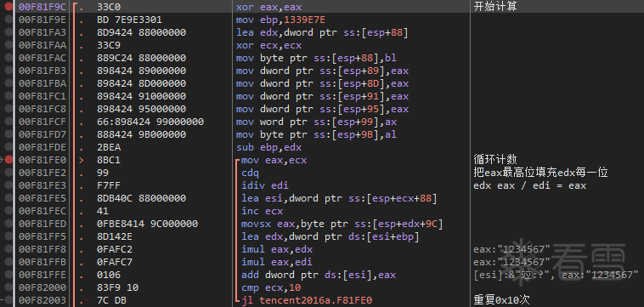Click comment 把eax最高位填充edx每一位
Viewport: 644px width, 307px height.
[540, 172]
